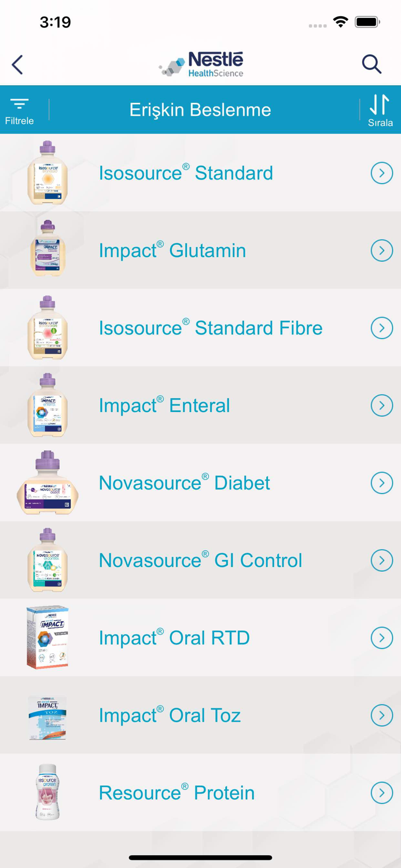Select the Impact Oral Toz product name
401x868 pixels.
[170, 716]
